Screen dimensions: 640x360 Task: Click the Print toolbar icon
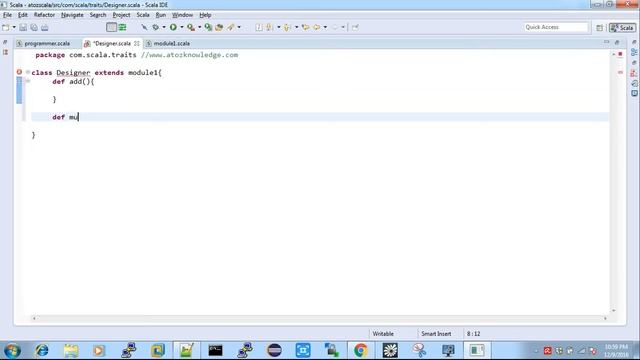(x=44, y=27)
